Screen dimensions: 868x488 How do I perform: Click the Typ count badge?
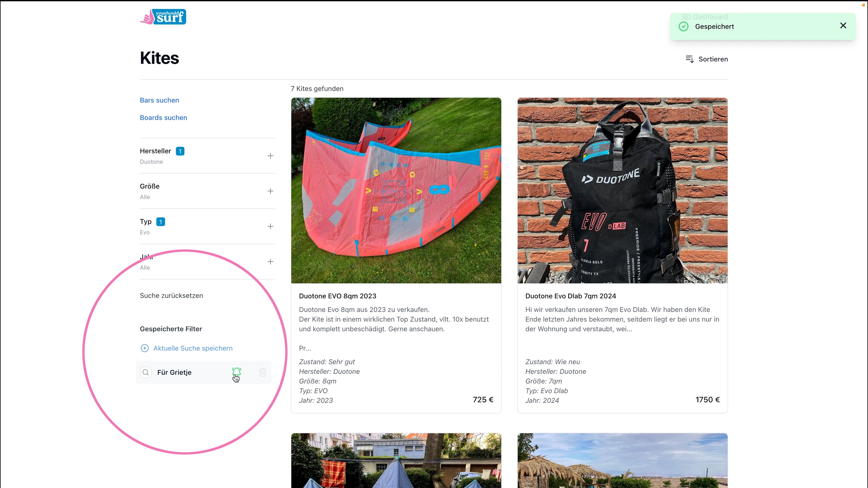pos(161,222)
